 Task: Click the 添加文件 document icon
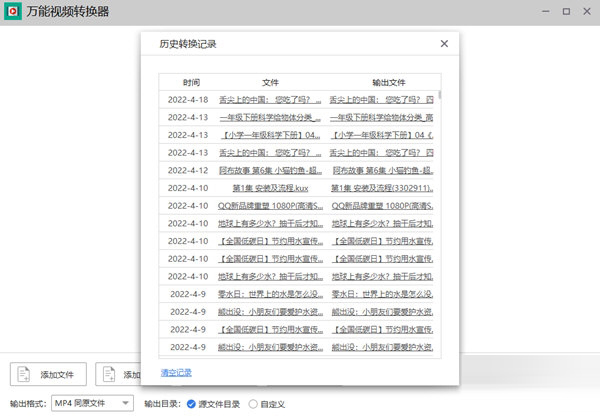(x=24, y=374)
